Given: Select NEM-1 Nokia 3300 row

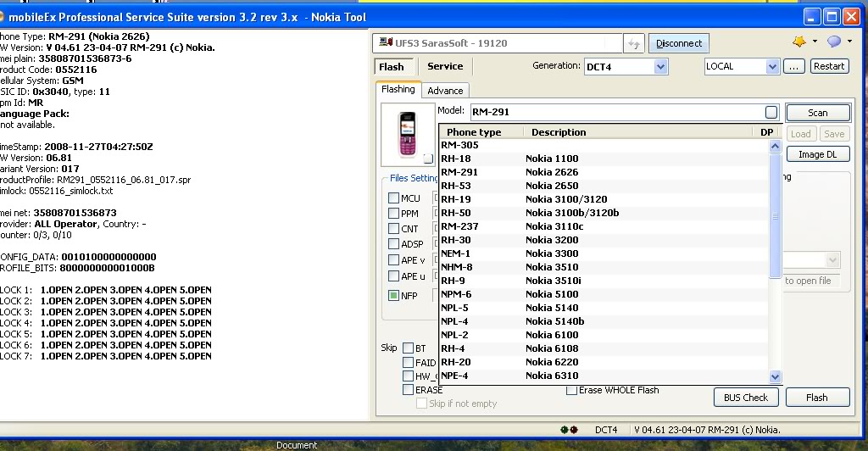Looking at the screenshot, I should 604,253.
